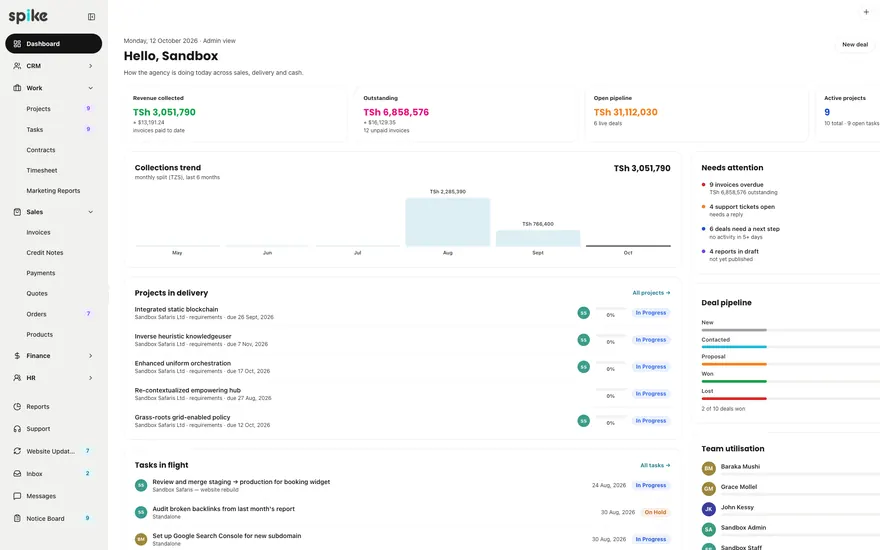Click the Won green pipeline bar
880x550 pixels.
pos(734,382)
